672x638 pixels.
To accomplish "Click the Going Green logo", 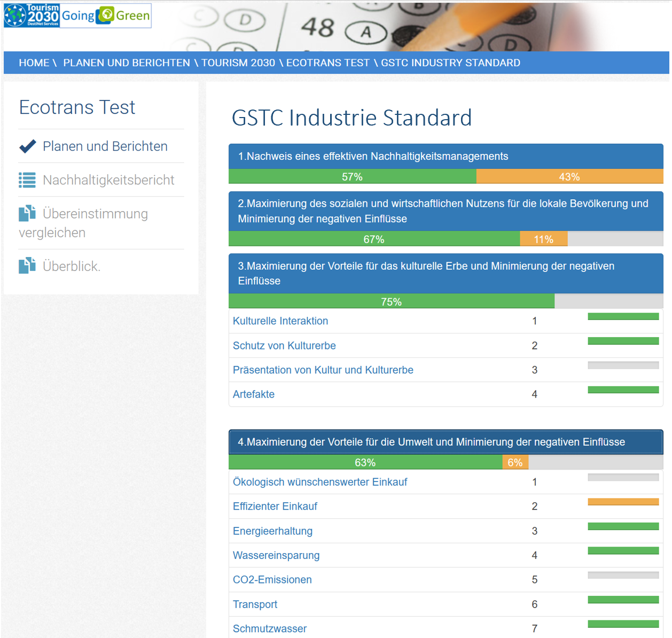I will [106, 15].
